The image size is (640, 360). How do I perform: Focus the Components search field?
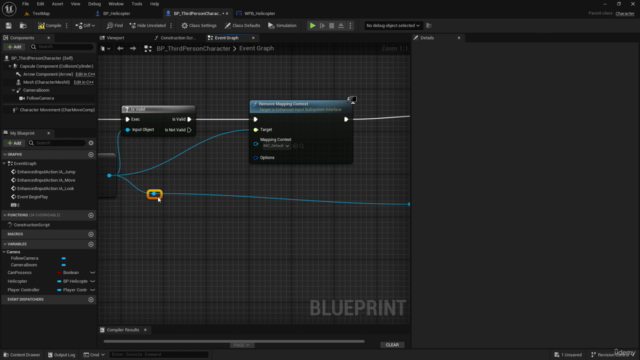pos(62,47)
